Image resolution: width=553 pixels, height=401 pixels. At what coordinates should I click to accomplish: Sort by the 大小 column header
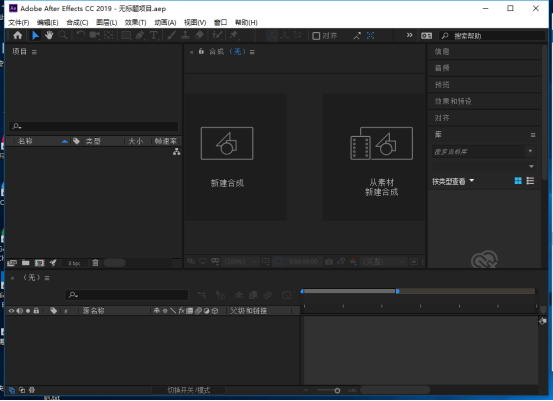pos(136,141)
